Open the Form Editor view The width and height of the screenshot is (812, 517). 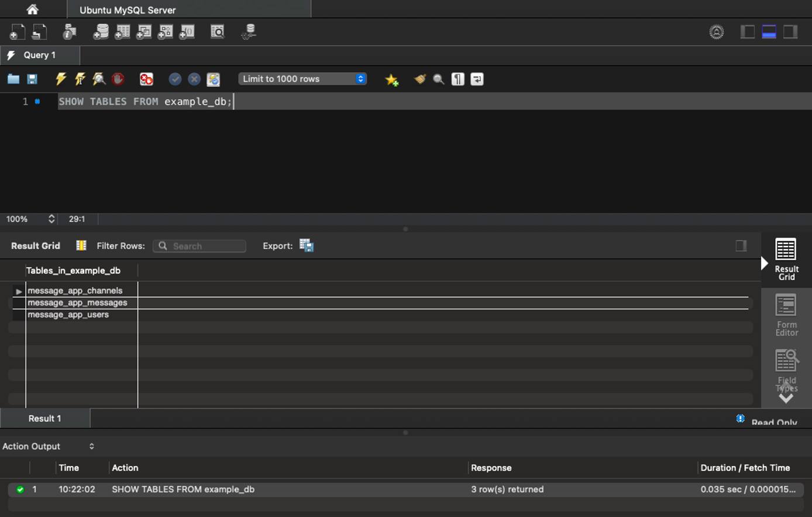786,315
